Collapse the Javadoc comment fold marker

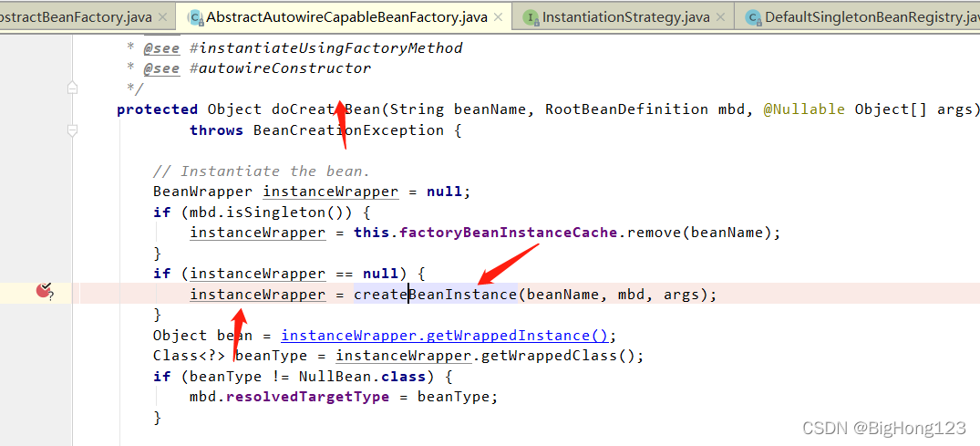pyautogui.click(x=72, y=88)
